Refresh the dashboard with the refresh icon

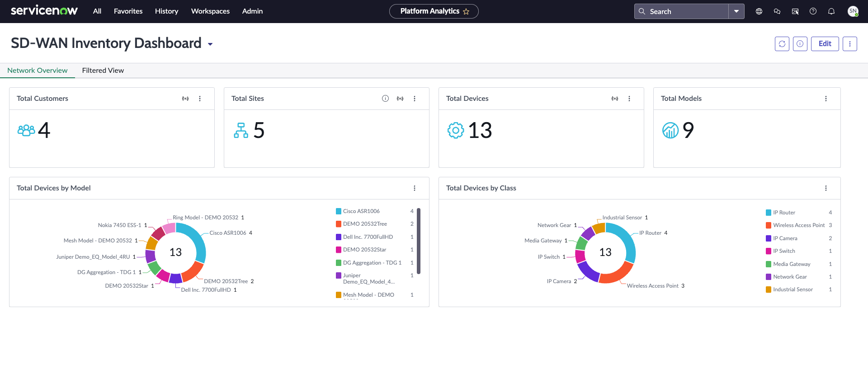point(782,44)
